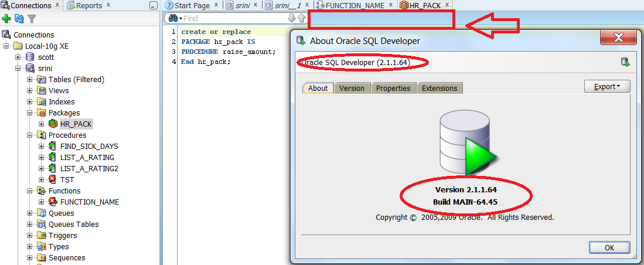644x265 pixels.
Task: Switch to the srini worksheet tab
Action: point(243,5)
